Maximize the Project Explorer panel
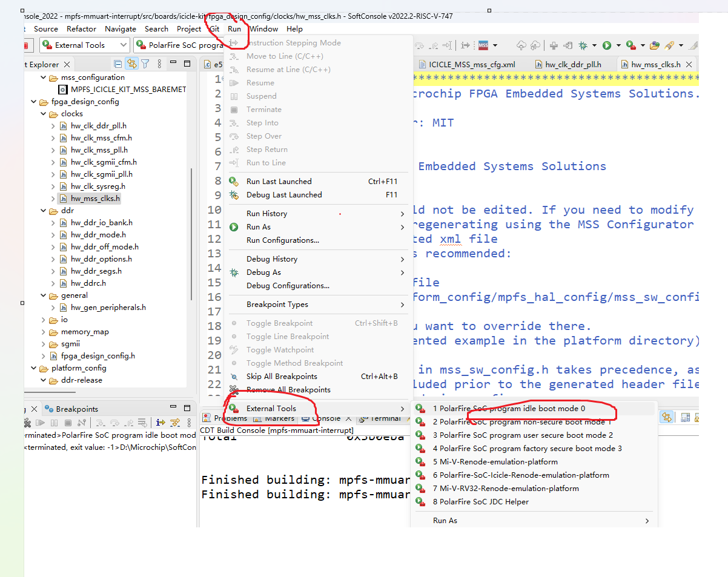728x577 pixels. point(188,64)
